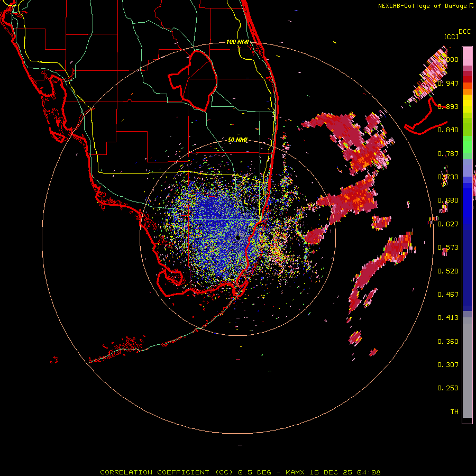Click the 0.573 legend value

pos(448,248)
